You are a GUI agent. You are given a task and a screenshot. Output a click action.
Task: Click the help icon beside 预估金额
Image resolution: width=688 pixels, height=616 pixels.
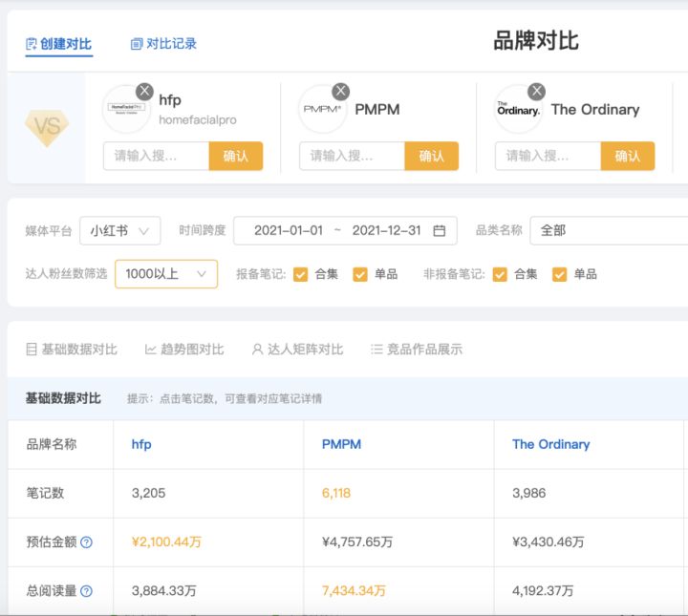[x=86, y=542]
